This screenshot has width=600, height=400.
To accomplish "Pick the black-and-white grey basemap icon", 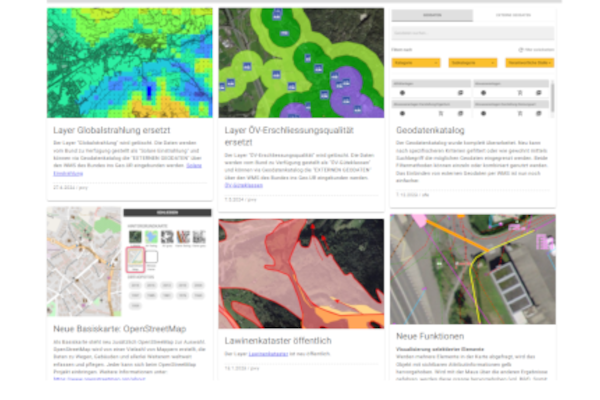I will (167, 237).
